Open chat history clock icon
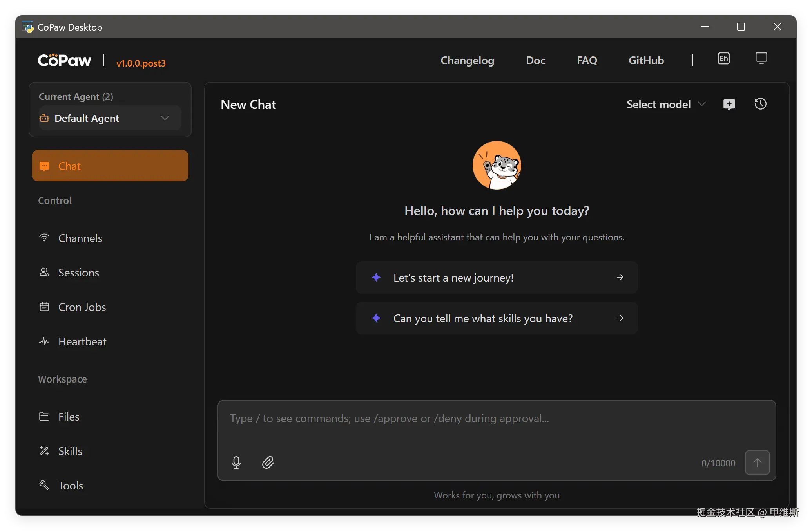812x531 pixels. (760, 104)
